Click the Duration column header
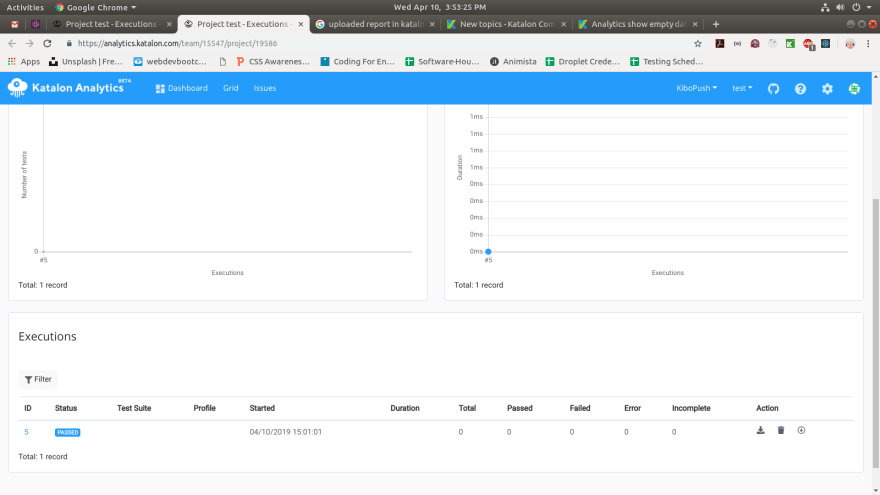880x495 pixels. (405, 408)
